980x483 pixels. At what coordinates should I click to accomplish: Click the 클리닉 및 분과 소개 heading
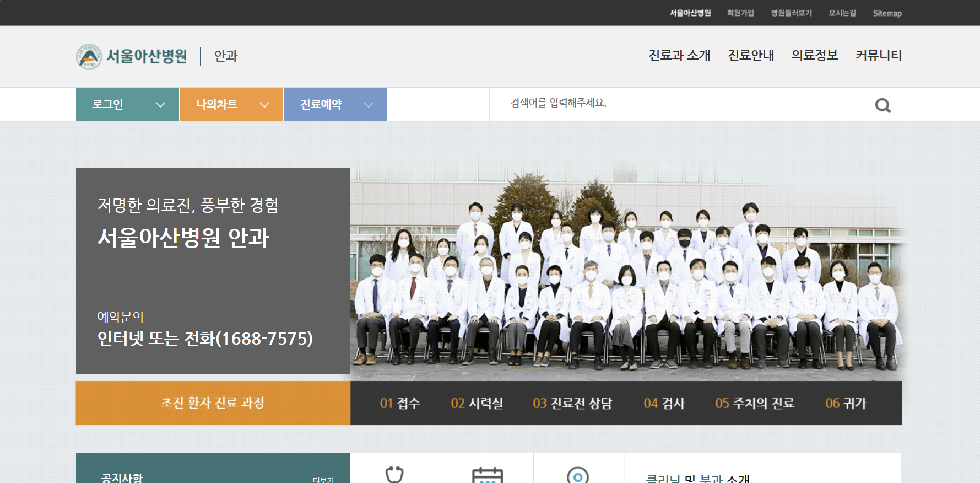pyautogui.click(x=697, y=479)
